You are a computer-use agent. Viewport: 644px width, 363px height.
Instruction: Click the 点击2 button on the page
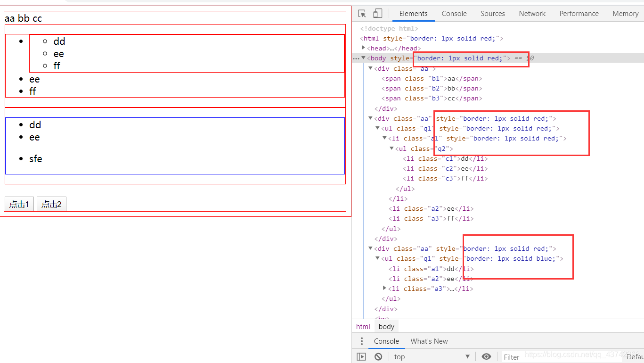coord(51,204)
